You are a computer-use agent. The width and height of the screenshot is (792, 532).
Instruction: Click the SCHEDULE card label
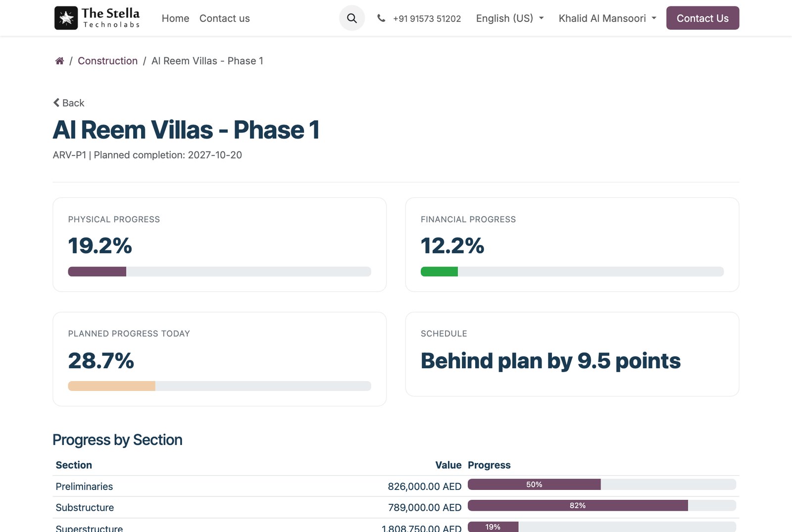pyautogui.click(x=444, y=334)
